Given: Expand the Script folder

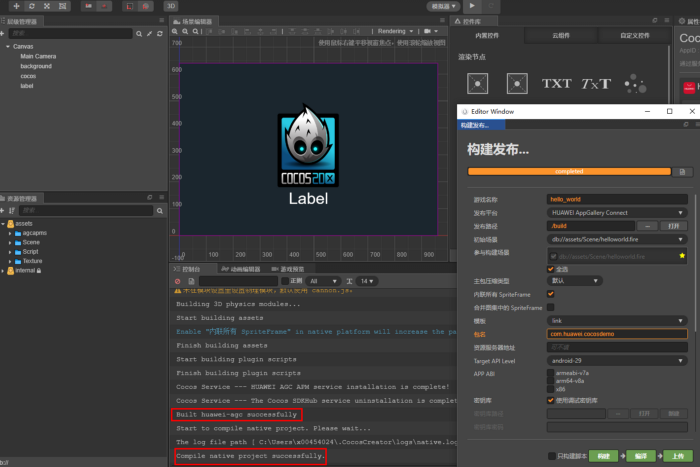Looking at the screenshot, I should [10, 252].
